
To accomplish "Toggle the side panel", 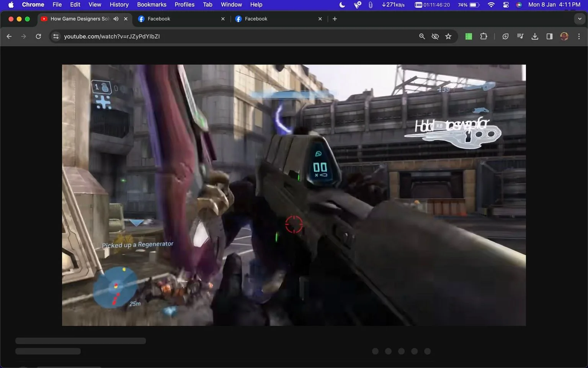I will point(549,36).
